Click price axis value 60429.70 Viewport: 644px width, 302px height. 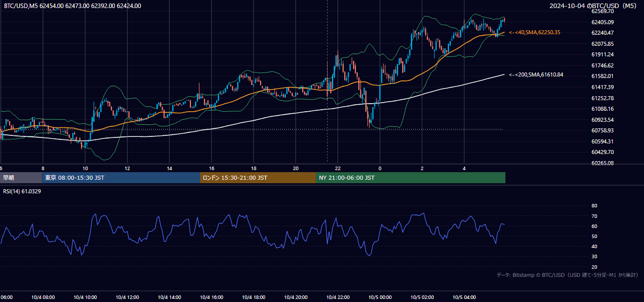pos(602,152)
